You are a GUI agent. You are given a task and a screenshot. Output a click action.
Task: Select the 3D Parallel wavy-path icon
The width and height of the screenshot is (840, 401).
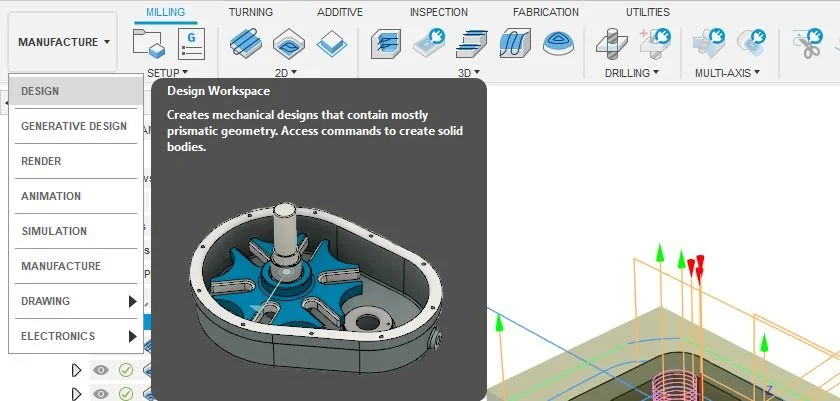click(x=515, y=43)
